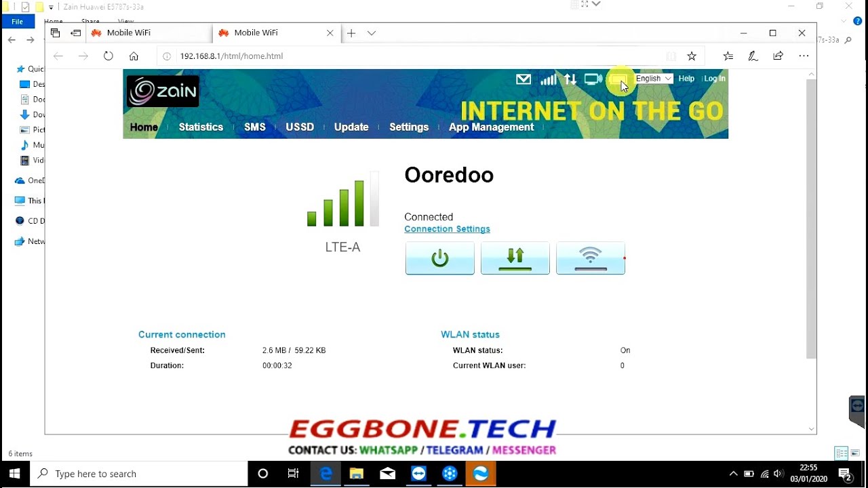The height and width of the screenshot is (488, 868).
Task: Click the Windows Start button
Action: (x=15, y=474)
